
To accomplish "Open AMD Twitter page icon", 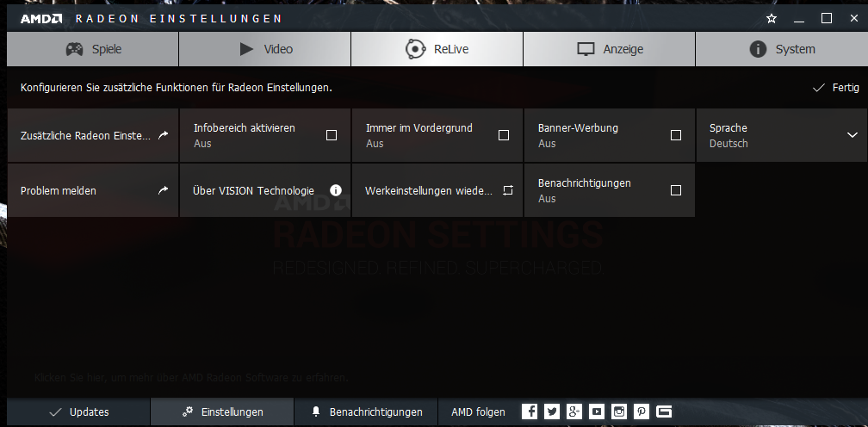I will [x=552, y=412].
